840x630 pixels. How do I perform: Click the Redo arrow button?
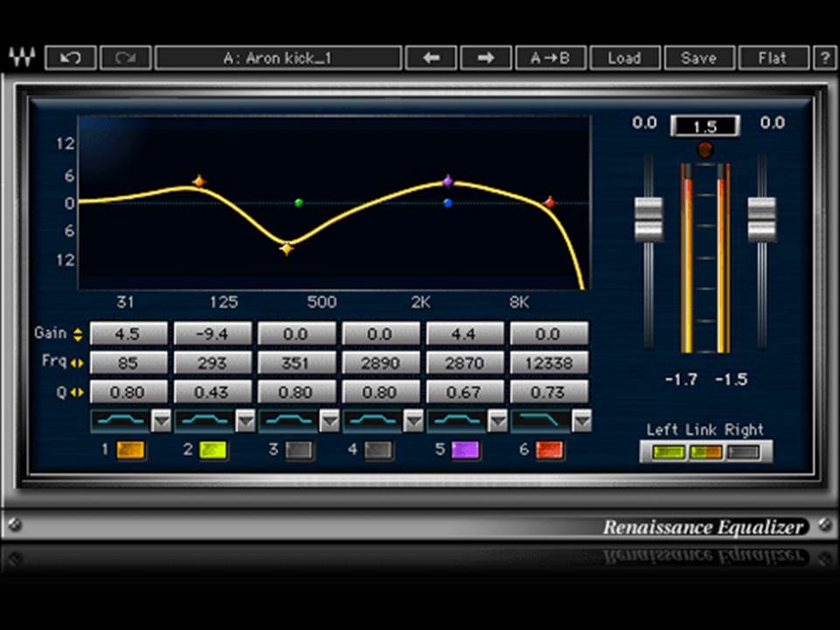(x=126, y=58)
